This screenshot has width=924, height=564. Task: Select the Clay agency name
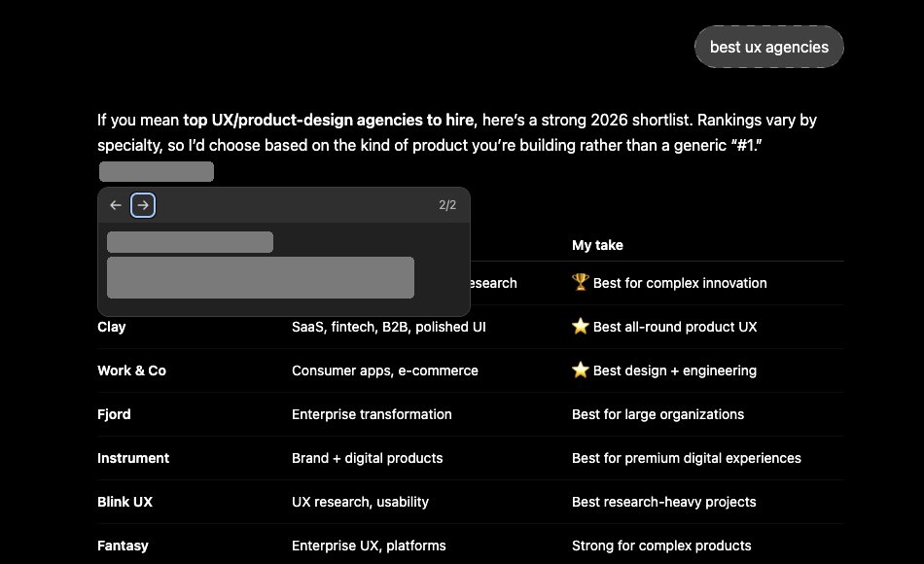click(x=112, y=327)
